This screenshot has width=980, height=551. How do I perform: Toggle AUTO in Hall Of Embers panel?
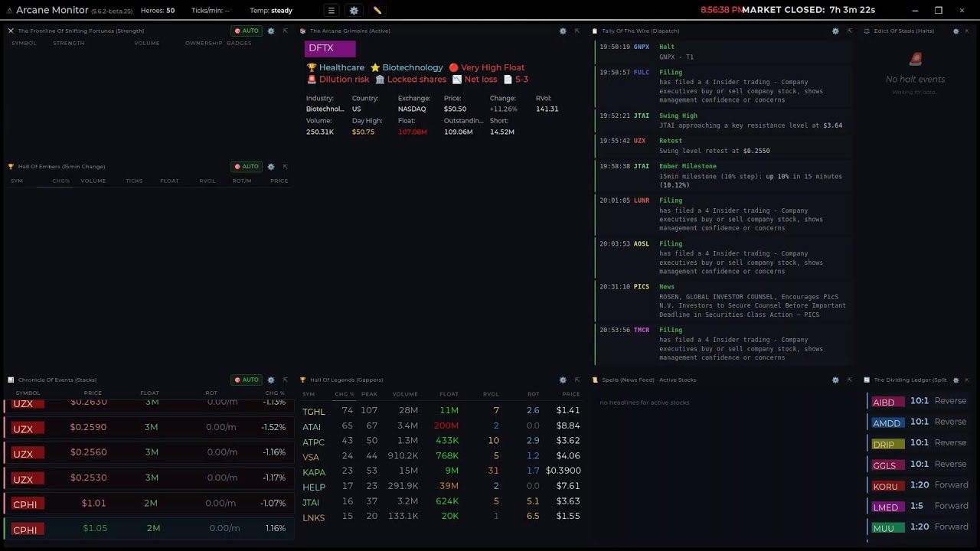click(247, 166)
